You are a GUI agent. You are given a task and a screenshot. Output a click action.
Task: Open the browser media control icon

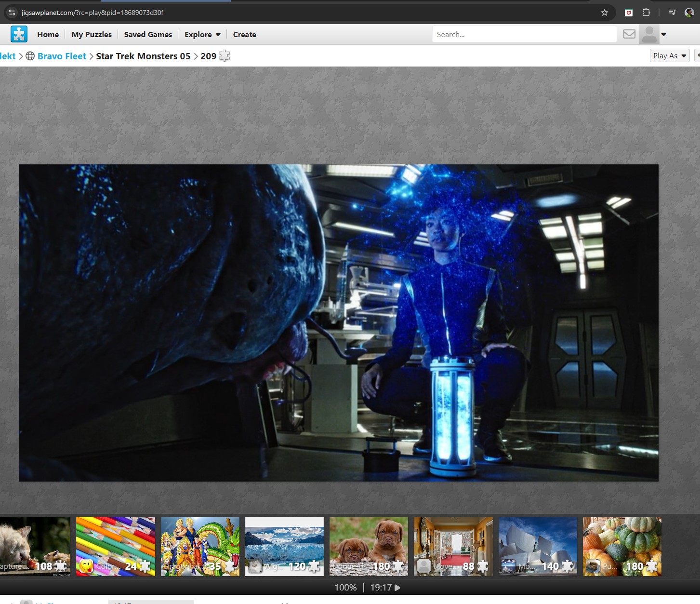pyautogui.click(x=672, y=13)
